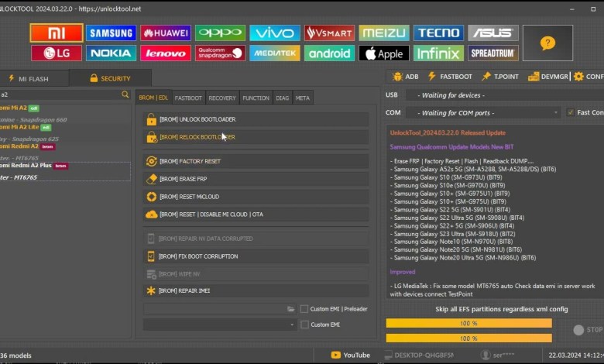Image resolution: width=604 pixels, height=364 pixels.
Task: Run [BROM] RELOCK BOOTLOADER
Action: click(256, 137)
